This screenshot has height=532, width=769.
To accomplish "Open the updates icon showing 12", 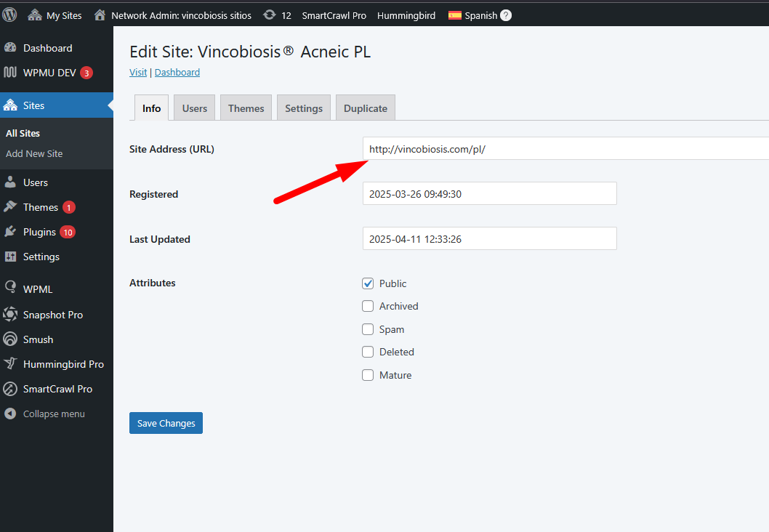I will point(270,15).
